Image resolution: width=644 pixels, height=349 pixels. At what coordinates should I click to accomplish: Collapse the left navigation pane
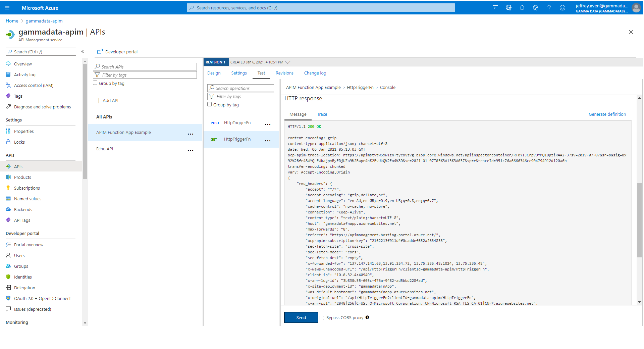pyautogui.click(x=83, y=52)
